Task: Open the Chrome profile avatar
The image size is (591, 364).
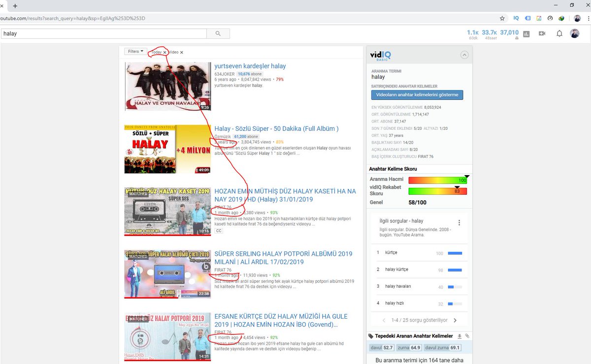Action: pyautogui.click(x=577, y=18)
